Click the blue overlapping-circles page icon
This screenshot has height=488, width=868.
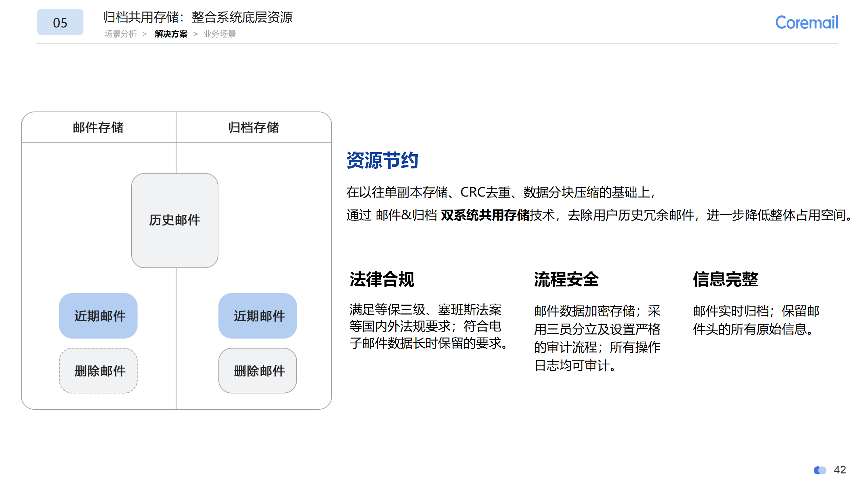(x=820, y=470)
